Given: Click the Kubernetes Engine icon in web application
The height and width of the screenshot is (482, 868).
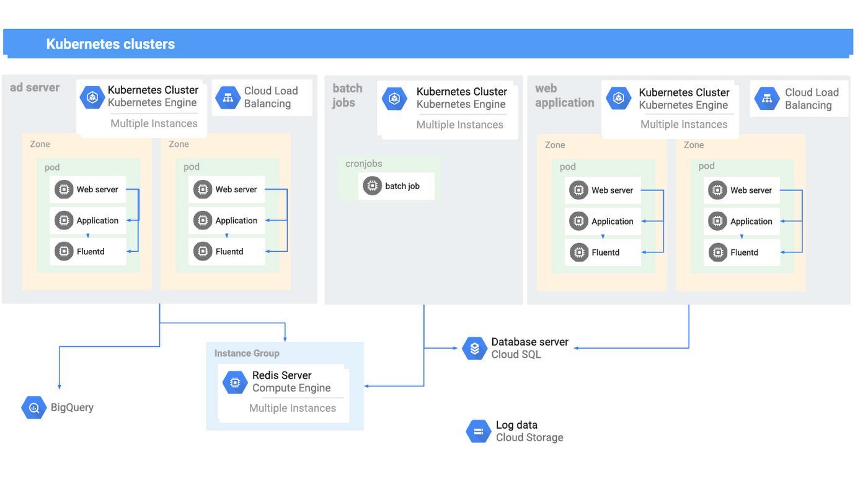Looking at the screenshot, I should point(618,99).
